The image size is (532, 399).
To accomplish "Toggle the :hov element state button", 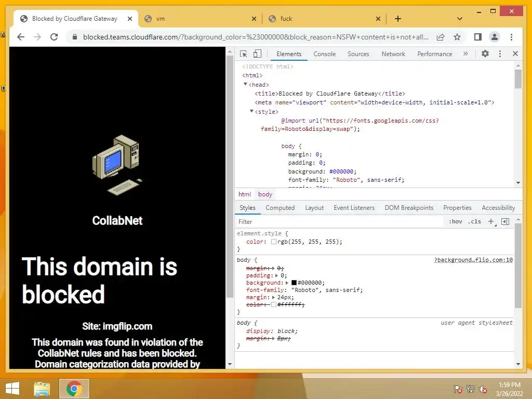I will pos(455,221).
